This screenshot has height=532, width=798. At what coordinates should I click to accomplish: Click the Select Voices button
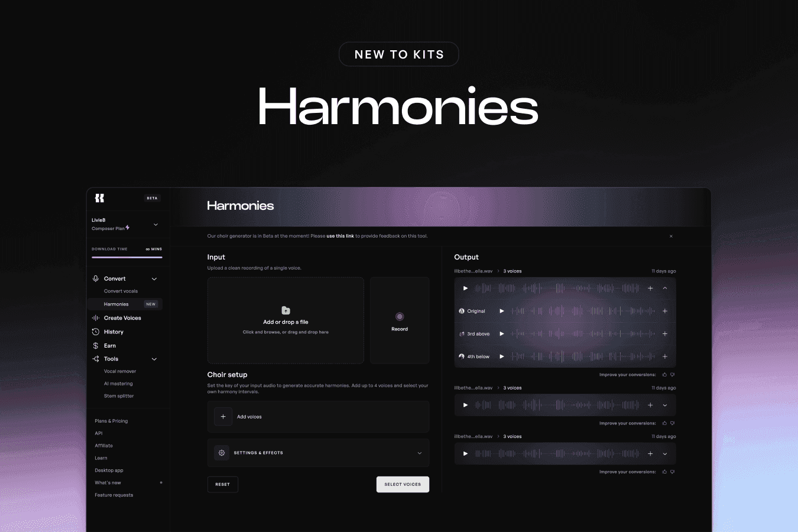pyautogui.click(x=403, y=485)
